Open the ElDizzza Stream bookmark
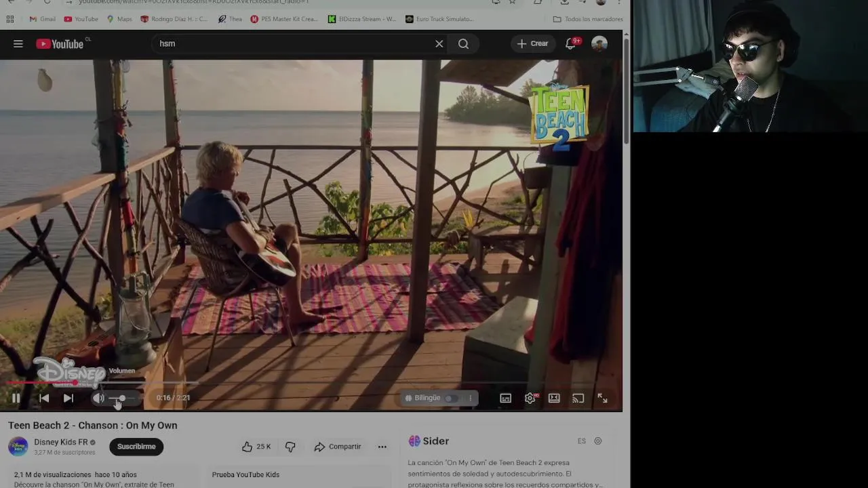The image size is (868, 488). click(x=362, y=19)
